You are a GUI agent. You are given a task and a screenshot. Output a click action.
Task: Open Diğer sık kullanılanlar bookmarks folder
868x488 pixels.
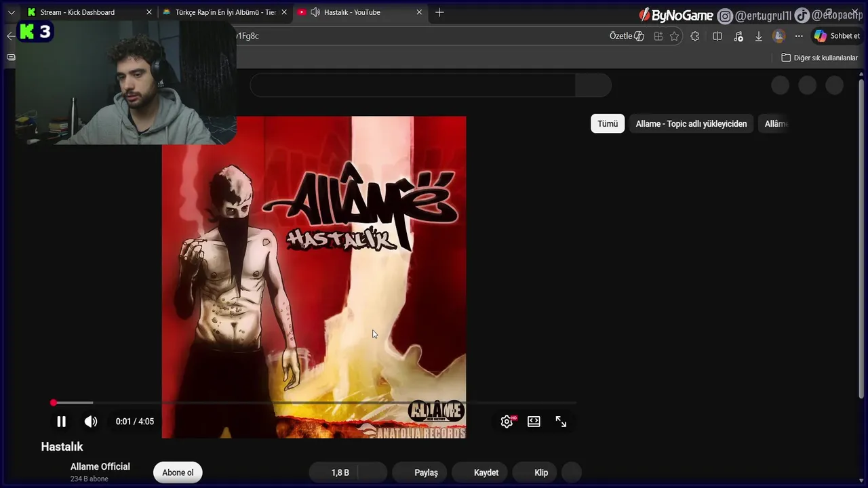819,58
